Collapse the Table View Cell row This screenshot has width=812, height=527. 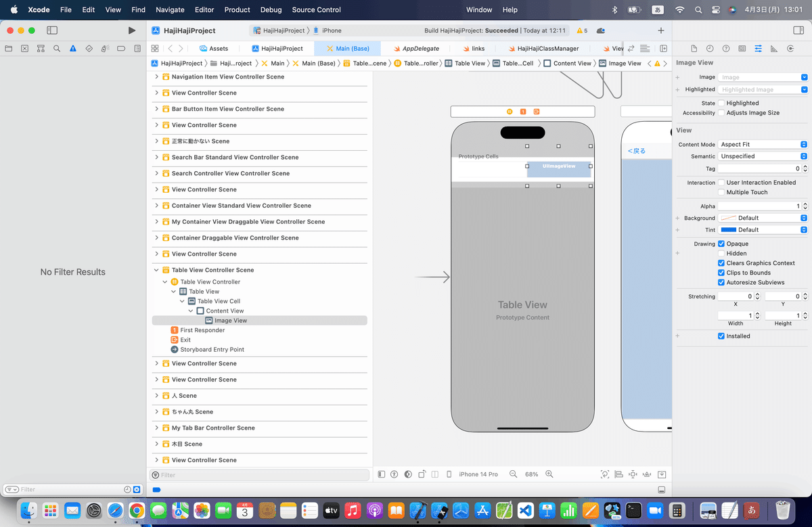point(183,301)
